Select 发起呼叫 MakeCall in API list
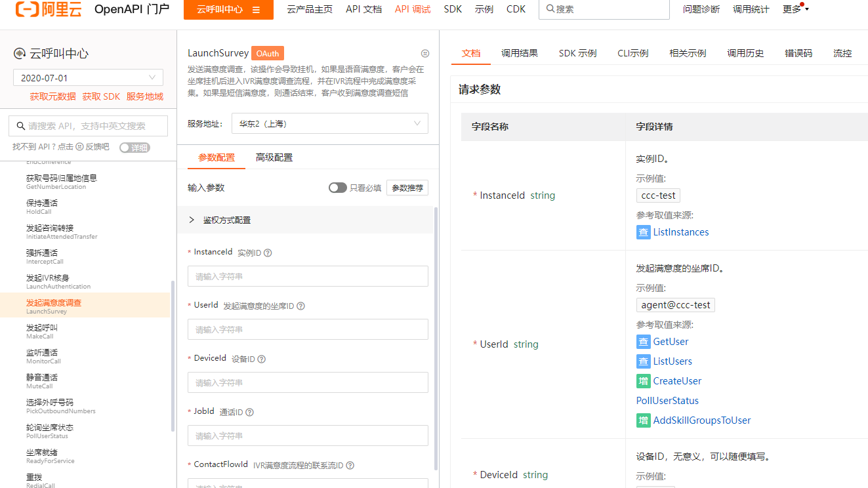Image resolution: width=868 pixels, height=488 pixels. pos(85,331)
